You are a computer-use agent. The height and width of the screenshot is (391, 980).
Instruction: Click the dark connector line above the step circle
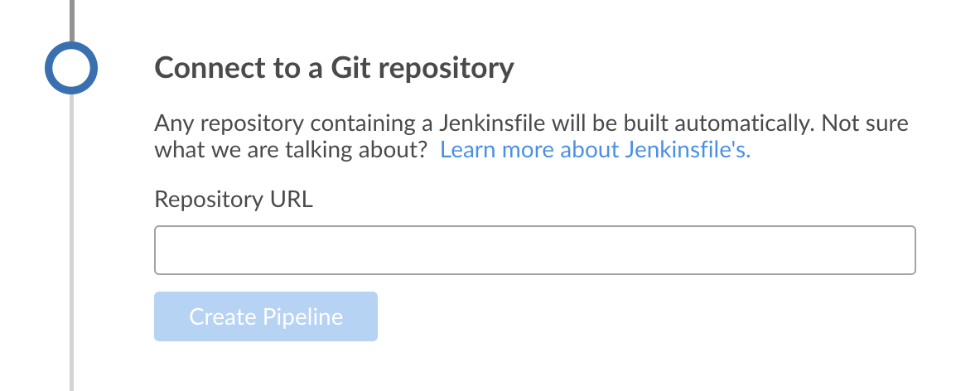click(71, 18)
